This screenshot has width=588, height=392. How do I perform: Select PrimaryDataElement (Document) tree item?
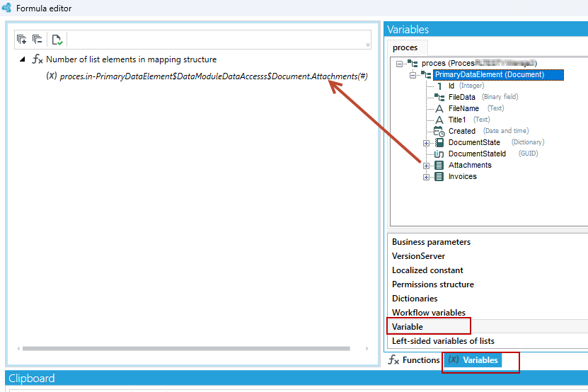tap(498, 74)
